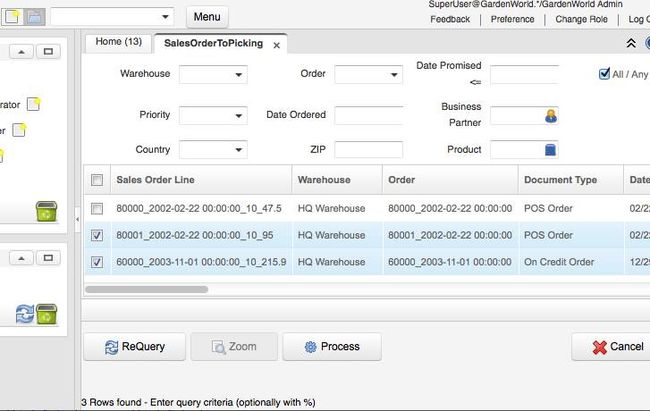
Task: Uncheck the 60000_2003-11-01 row checkbox
Action: [x=97, y=262]
